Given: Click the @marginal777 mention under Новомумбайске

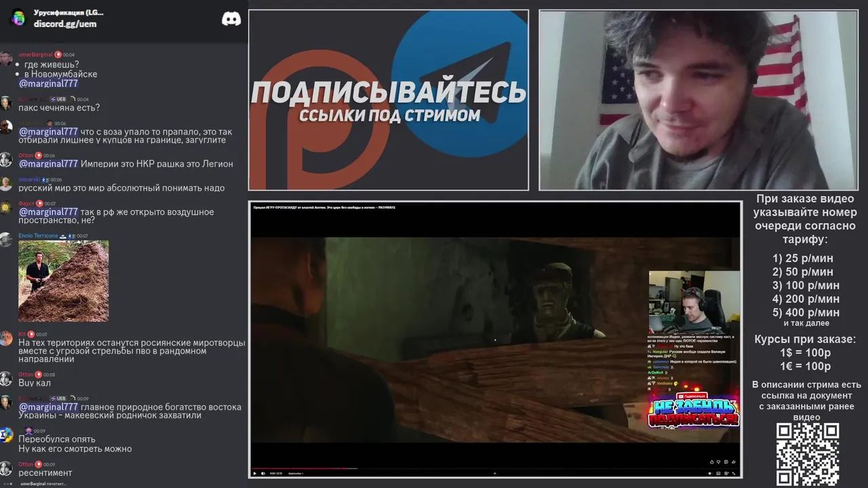Looking at the screenshot, I should [x=48, y=83].
